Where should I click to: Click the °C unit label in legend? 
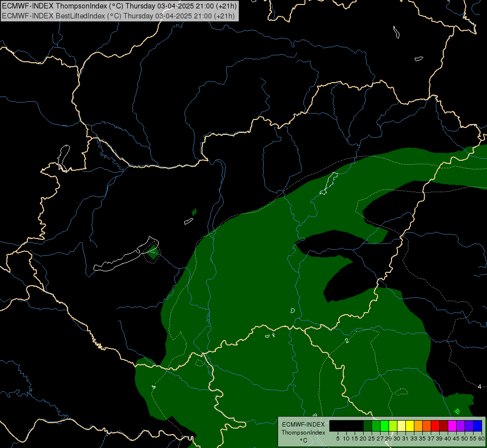[304, 441]
